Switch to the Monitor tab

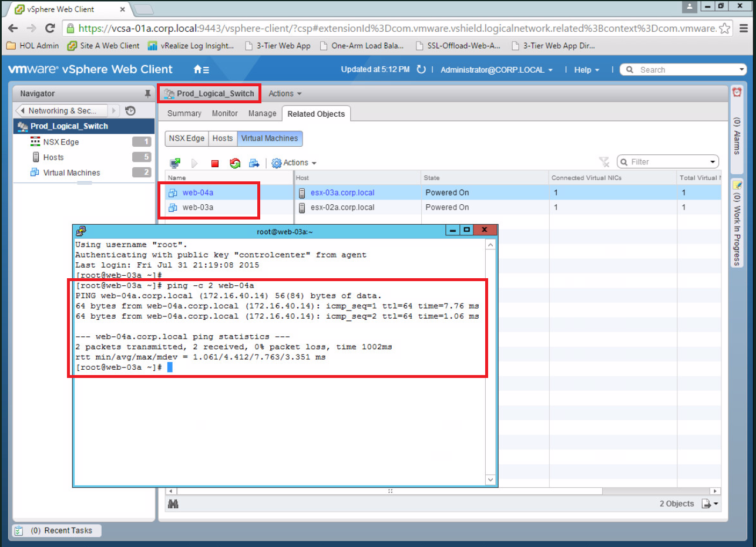pos(225,113)
